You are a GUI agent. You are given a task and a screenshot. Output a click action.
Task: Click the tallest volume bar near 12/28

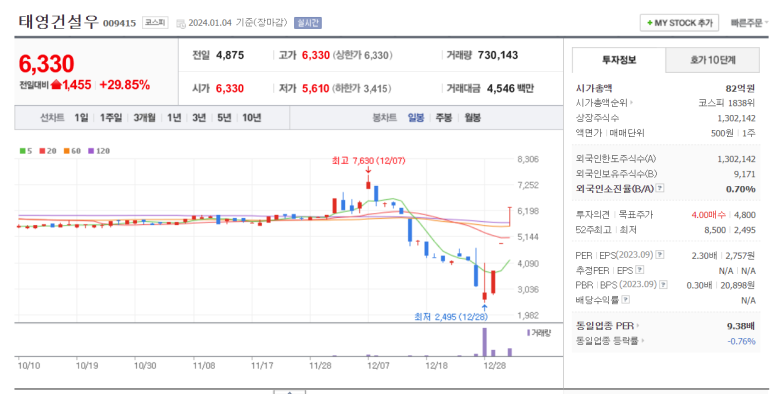tap(485, 342)
